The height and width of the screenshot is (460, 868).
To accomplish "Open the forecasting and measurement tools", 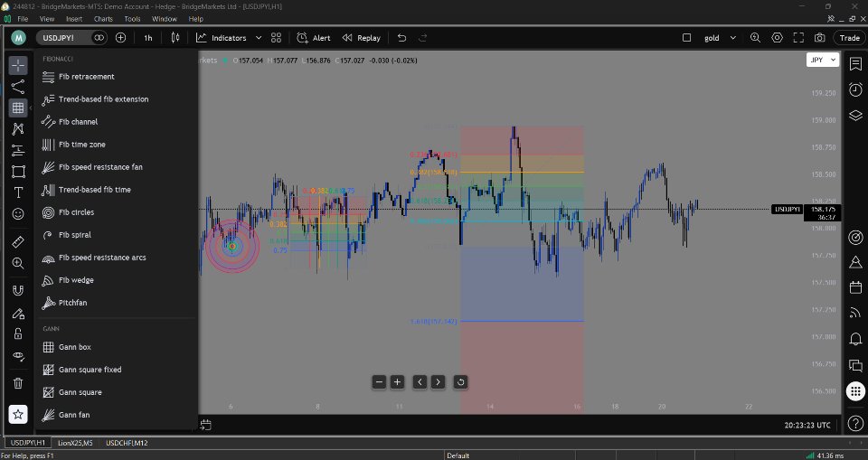I will click(18, 150).
